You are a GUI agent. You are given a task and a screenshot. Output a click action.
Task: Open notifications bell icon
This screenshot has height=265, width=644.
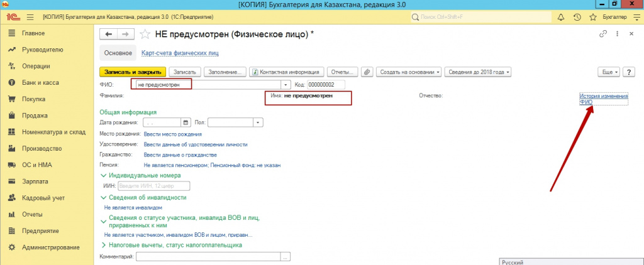(x=560, y=17)
